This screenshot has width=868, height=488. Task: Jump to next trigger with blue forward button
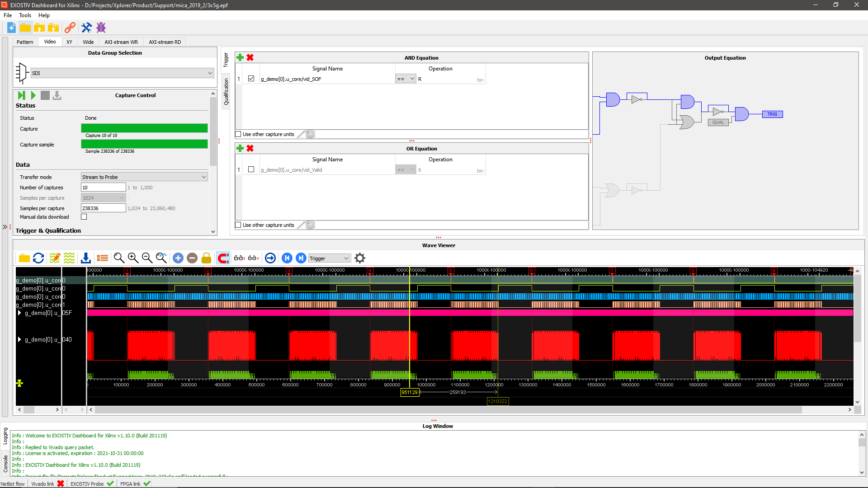pyautogui.click(x=301, y=258)
